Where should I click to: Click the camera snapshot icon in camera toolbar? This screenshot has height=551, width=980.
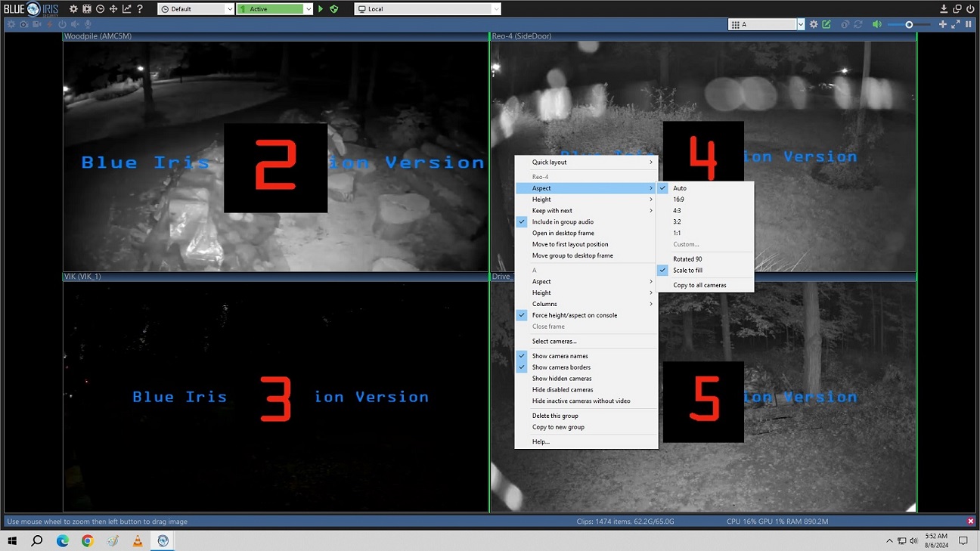tap(24, 24)
